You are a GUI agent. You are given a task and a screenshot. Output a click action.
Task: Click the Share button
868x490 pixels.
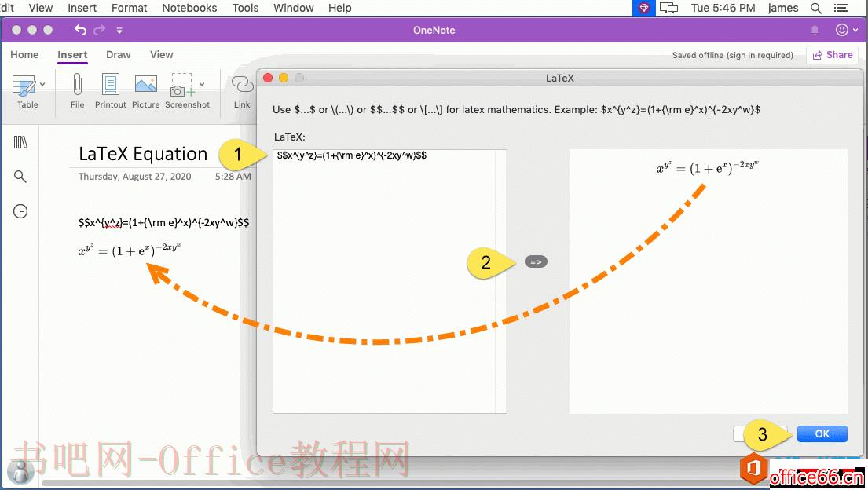tap(833, 55)
